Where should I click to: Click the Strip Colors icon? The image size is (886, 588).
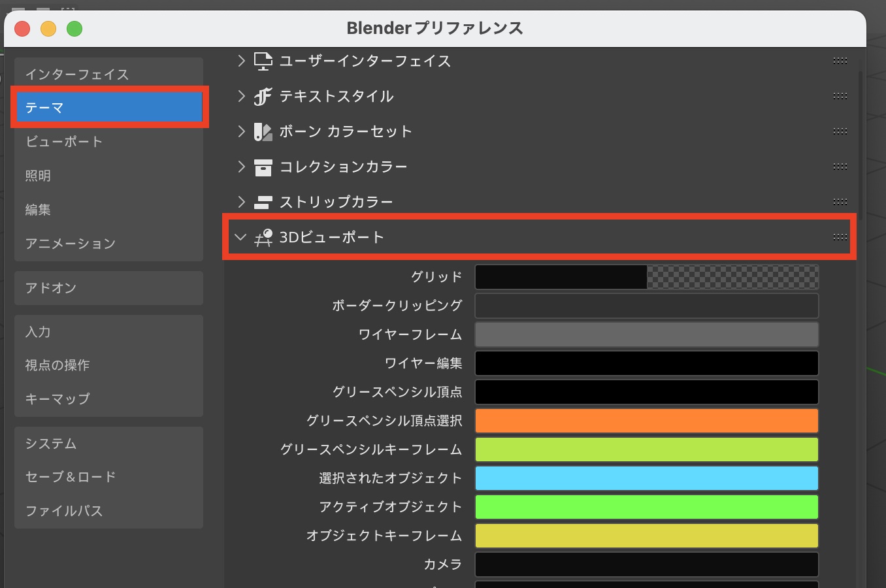(263, 203)
